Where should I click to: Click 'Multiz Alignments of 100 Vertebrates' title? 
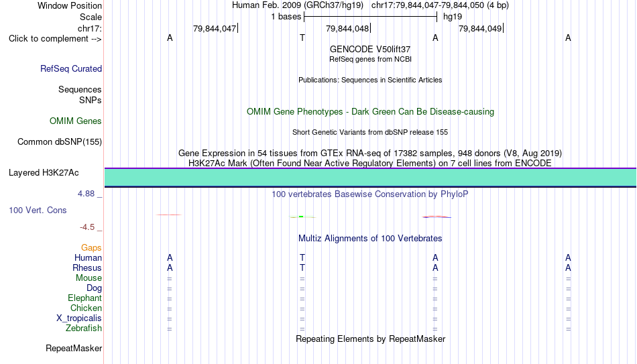coord(370,239)
